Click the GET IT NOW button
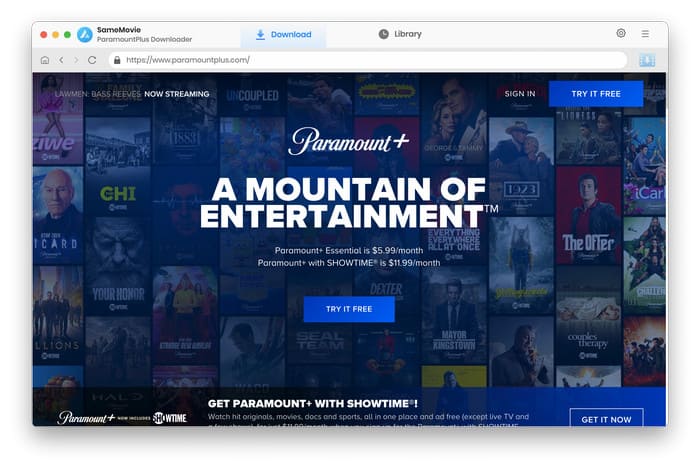This screenshot has width=700, height=469. click(606, 419)
